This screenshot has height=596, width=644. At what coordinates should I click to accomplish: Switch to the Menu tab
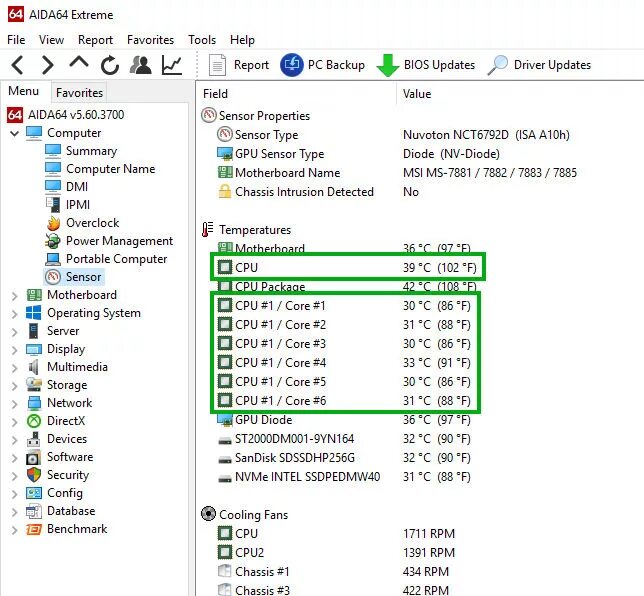click(23, 91)
